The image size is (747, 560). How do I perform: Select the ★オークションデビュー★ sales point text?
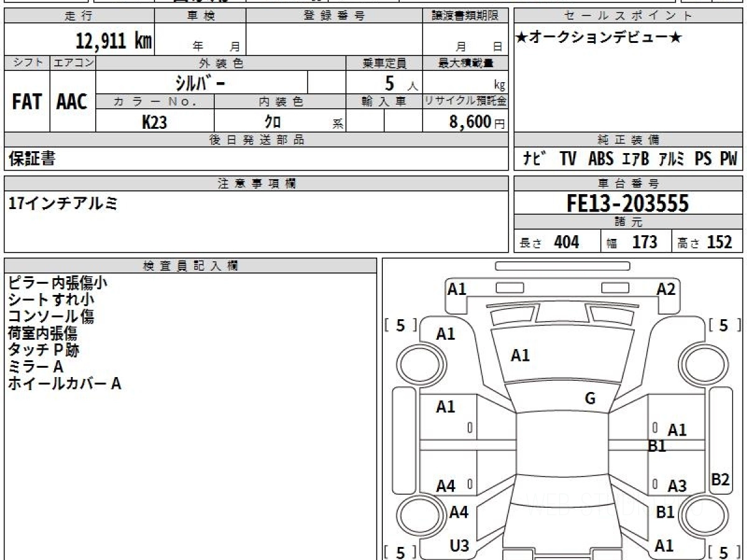tap(599, 38)
